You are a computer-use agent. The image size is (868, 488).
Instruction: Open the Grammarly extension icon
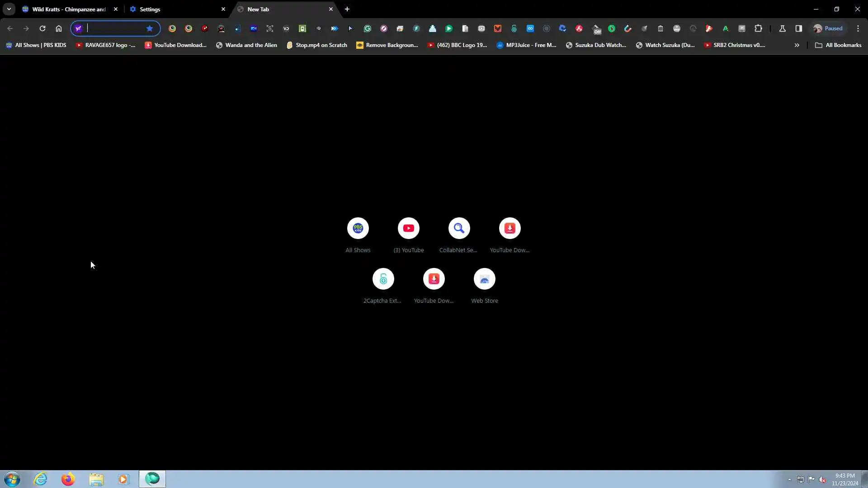click(x=368, y=28)
